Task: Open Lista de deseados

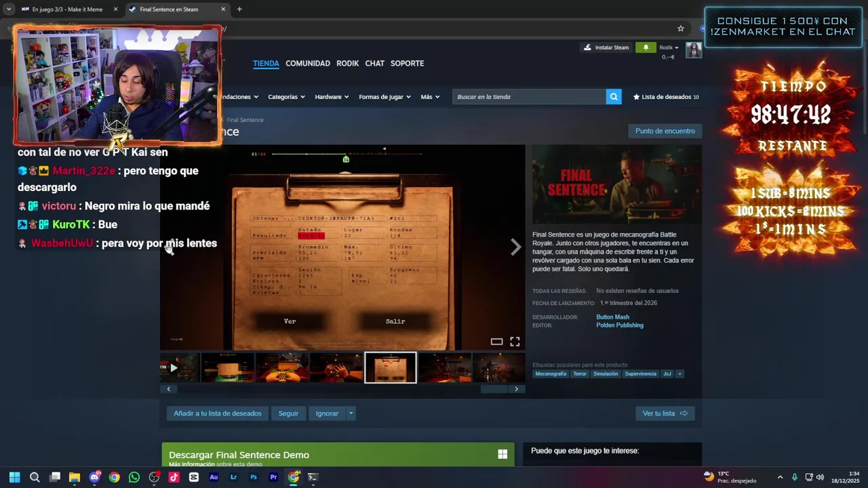Action: (666, 97)
